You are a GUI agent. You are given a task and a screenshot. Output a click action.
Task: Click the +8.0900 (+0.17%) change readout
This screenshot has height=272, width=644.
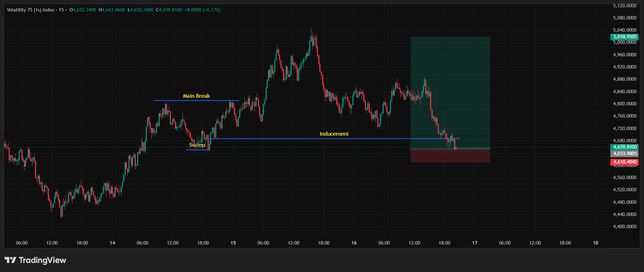pos(203,10)
